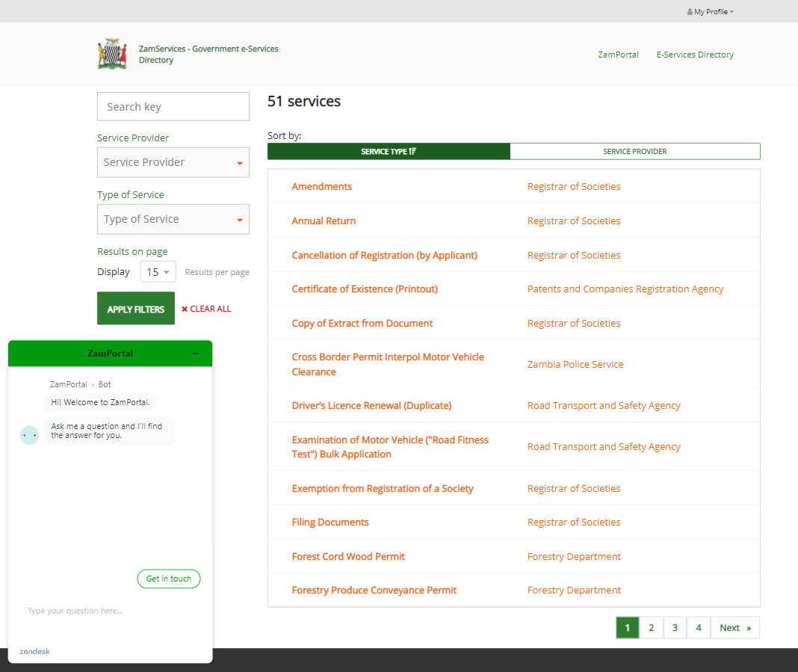Sort by Service Type tab

[389, 151]
